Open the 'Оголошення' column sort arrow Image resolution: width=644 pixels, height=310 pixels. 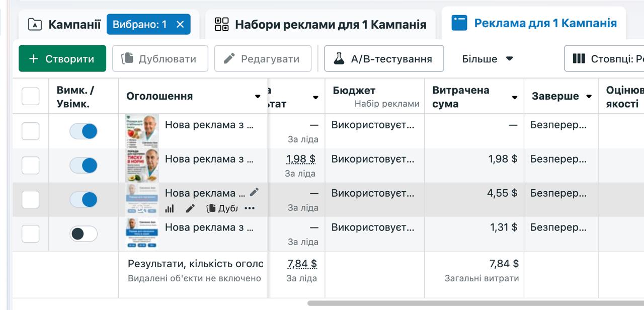pos(258,97)
